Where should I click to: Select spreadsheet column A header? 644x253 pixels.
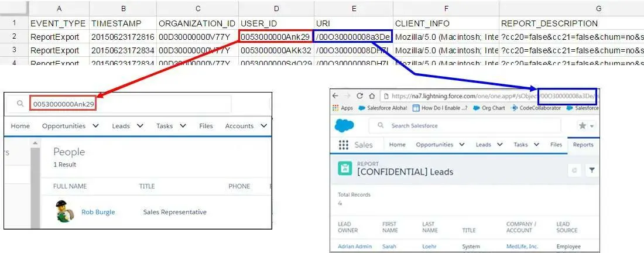59,8
